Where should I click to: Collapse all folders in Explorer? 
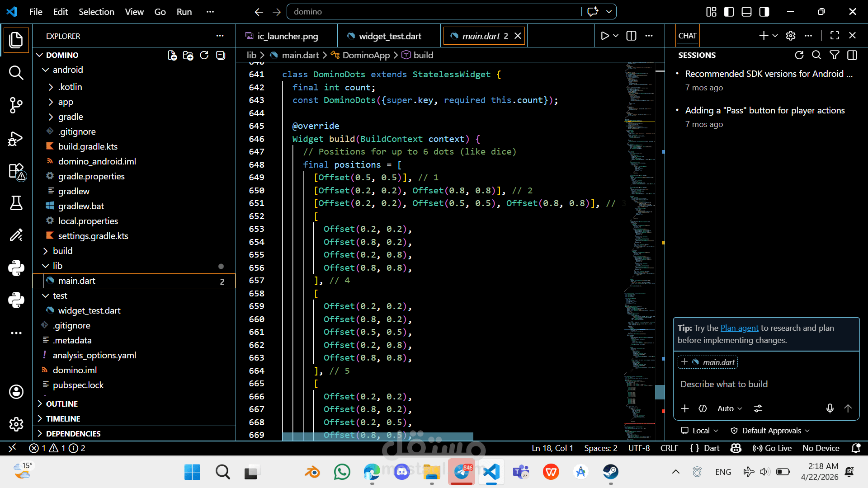[x=221, y=55]
